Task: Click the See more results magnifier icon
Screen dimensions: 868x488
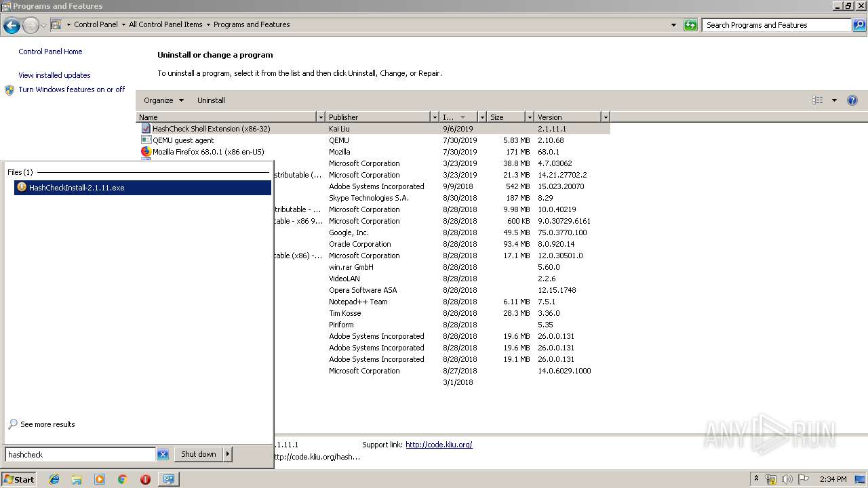Action: point(13,424)
